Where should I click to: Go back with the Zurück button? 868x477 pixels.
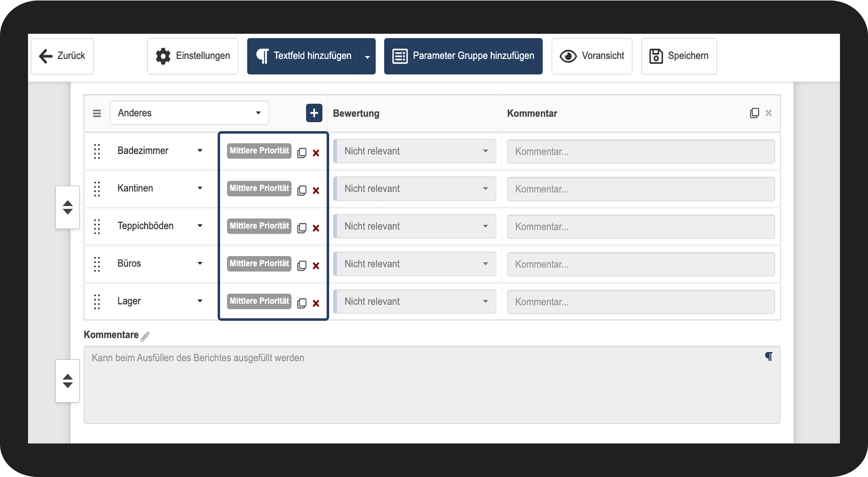click(x=62, y=56)
